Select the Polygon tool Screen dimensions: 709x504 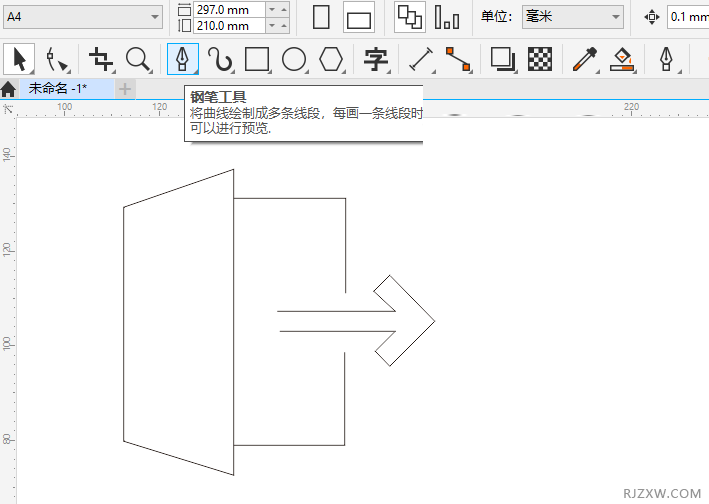(331, 60)
